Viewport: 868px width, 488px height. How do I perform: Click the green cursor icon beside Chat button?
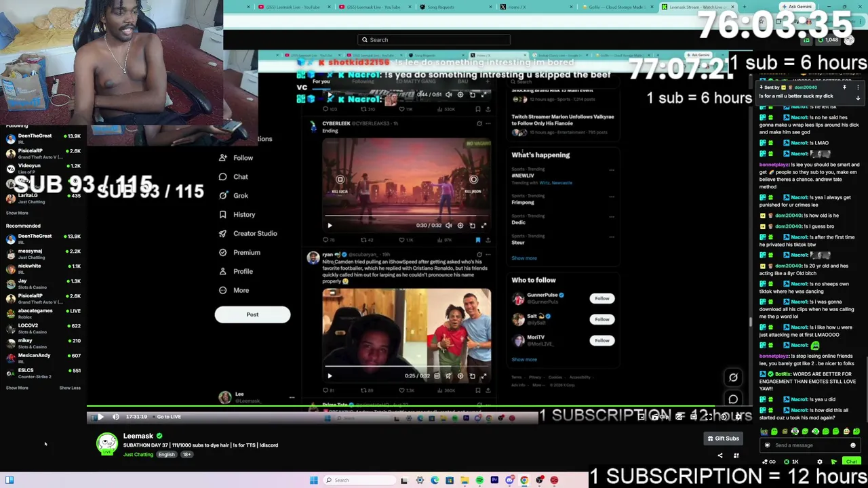tap(834, 462)
